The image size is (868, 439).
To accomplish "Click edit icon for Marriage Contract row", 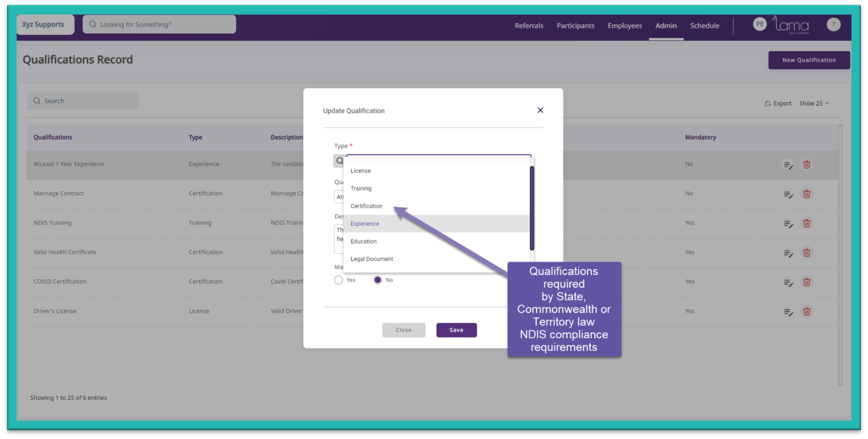I will pos(788,194).
